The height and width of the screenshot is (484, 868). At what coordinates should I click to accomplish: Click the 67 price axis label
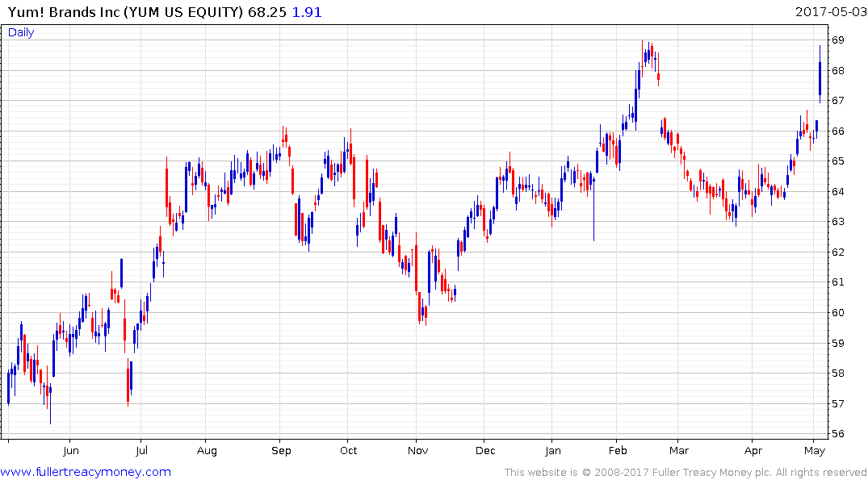[x=837, y=101]
